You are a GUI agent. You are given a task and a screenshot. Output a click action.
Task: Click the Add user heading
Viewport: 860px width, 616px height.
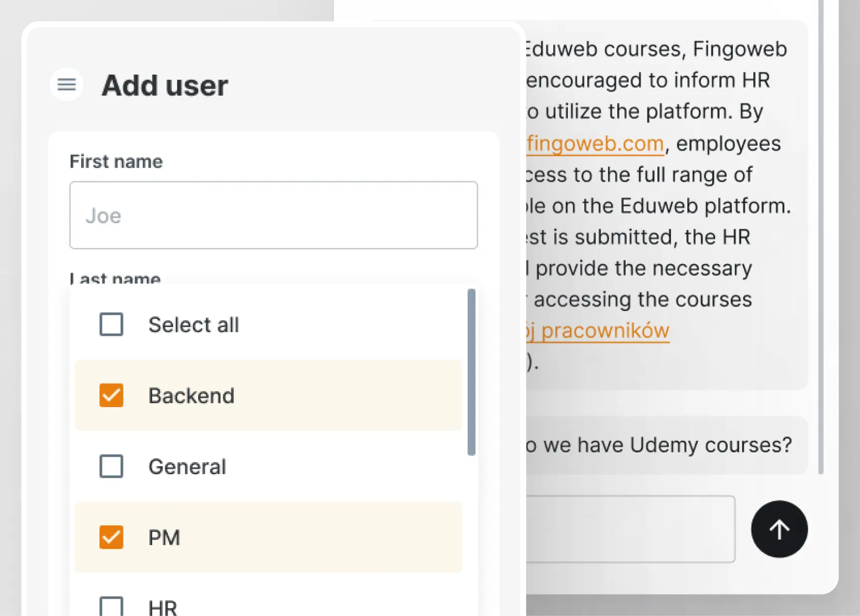(165, 85)
